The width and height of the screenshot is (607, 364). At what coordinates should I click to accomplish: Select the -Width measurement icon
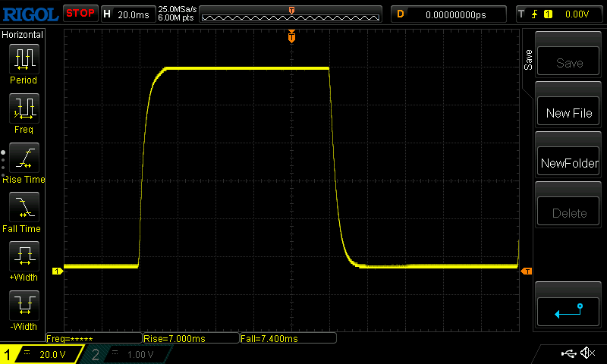pyautogui.click(x=24, y=305)
